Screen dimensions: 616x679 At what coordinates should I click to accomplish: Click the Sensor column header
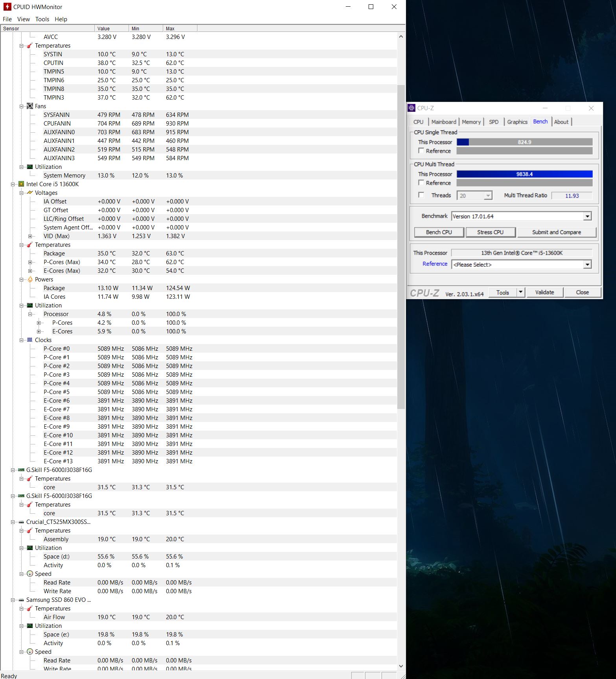coord(48,28)
